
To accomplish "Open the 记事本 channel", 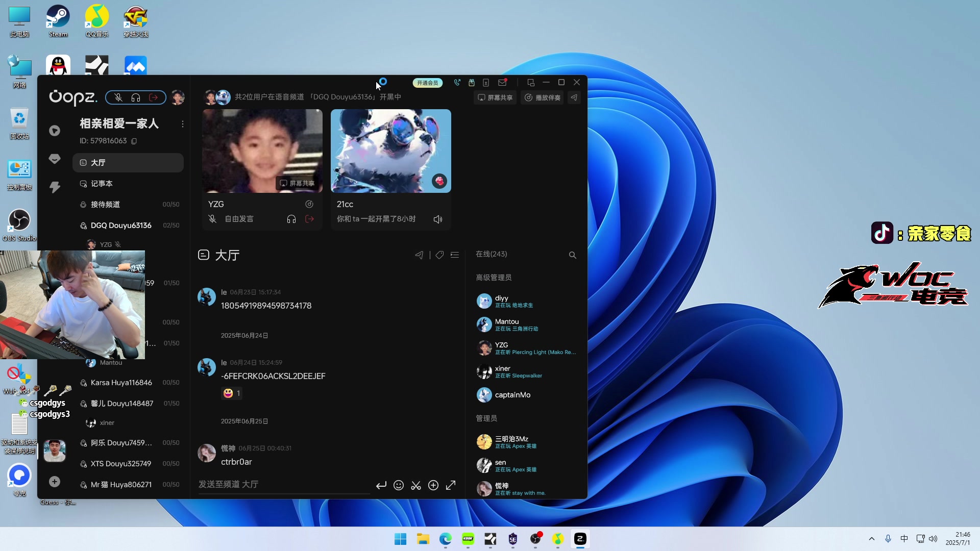I will click(x=128, y=184).
